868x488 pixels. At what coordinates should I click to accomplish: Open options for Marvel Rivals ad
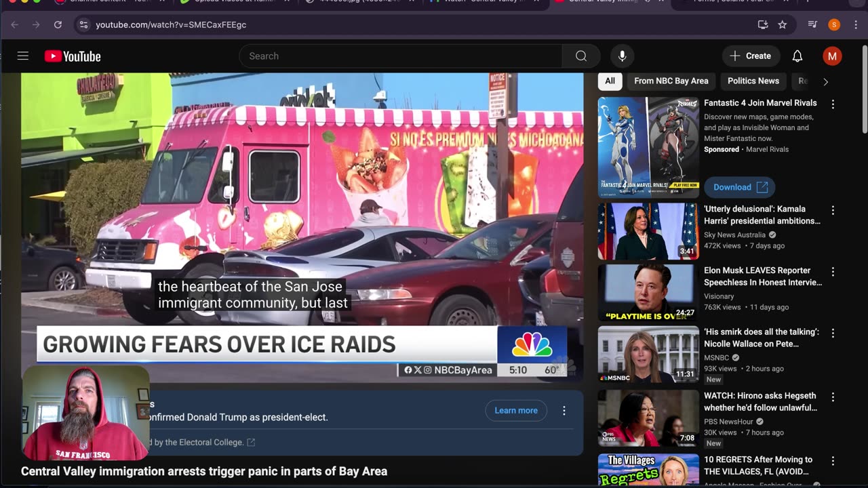833,104
